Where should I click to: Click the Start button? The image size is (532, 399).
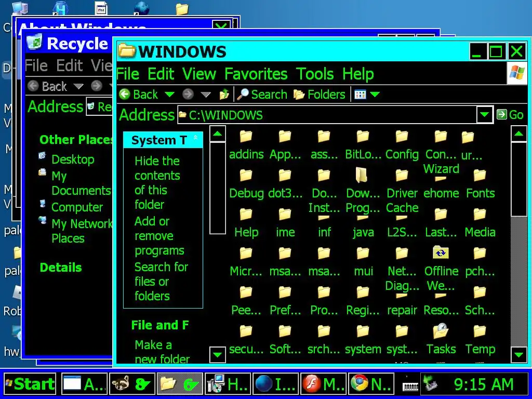pos(30,384)
